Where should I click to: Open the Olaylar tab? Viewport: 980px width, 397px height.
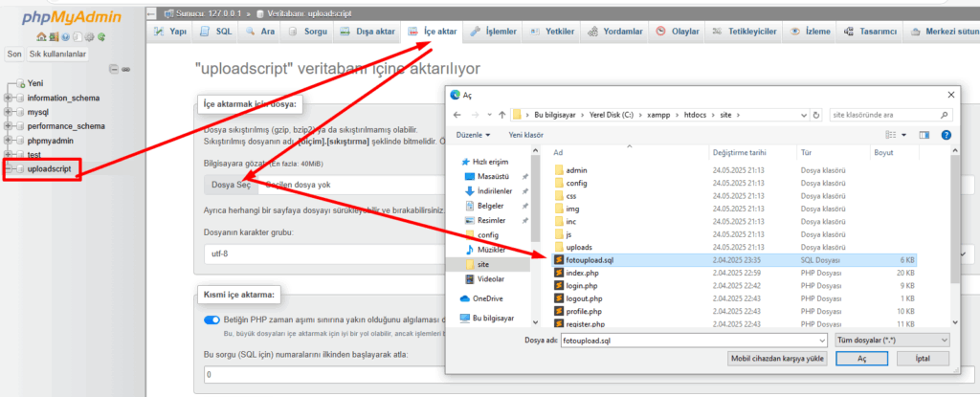click(679, 32)
